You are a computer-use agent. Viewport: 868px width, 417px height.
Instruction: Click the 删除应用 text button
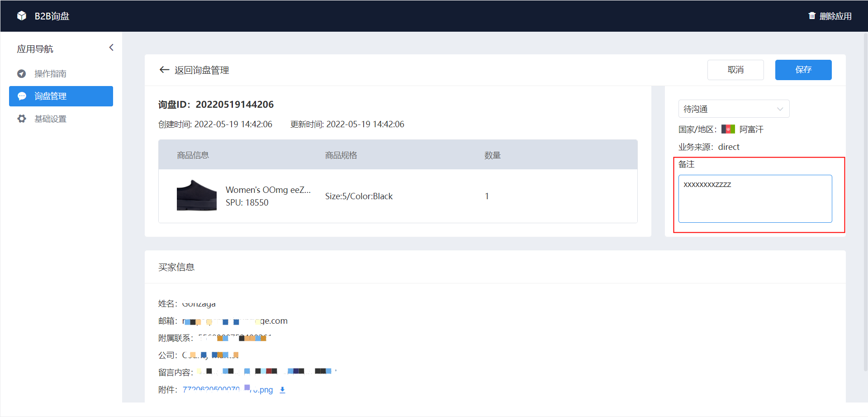coord(835,16)
